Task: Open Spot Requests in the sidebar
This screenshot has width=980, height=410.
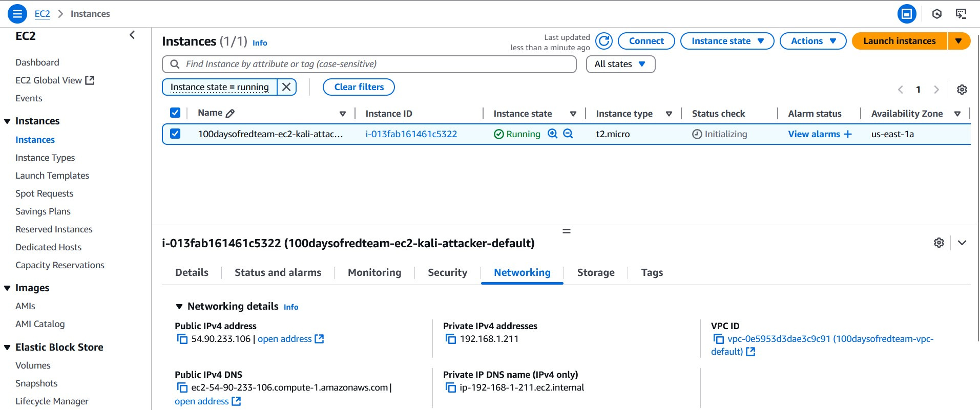Action: tap(45, 193)
